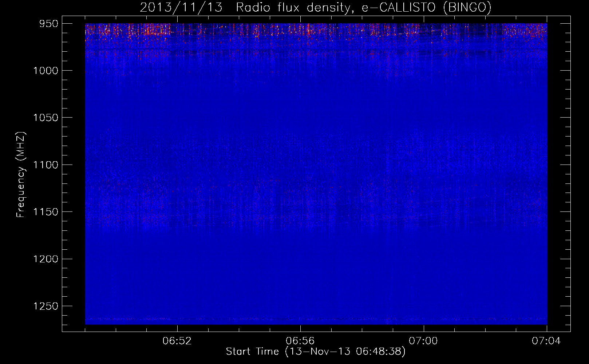The image size is (589, 364).
Task: Click the 06:56 time tick label
Action: [x=300, y=341]
